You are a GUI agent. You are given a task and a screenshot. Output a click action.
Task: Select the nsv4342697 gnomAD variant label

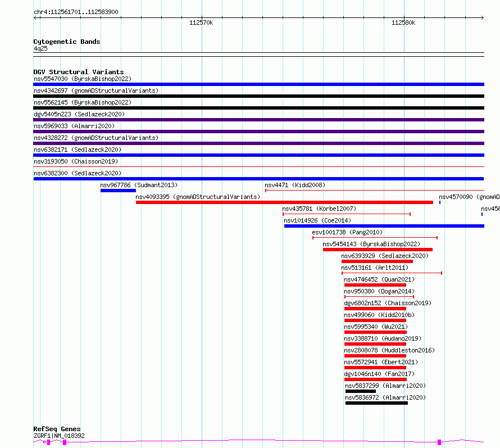click(x=96, y=90)
